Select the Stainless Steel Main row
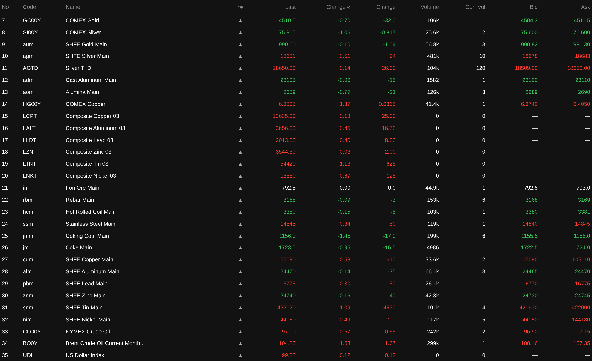This screenshot has width=592, height=364. (x=296, y=224)
